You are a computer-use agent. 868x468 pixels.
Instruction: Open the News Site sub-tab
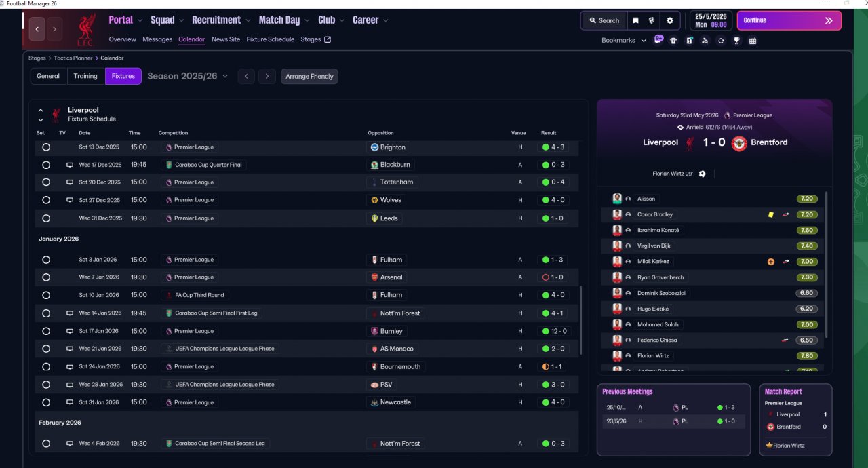tap(226, 39)
